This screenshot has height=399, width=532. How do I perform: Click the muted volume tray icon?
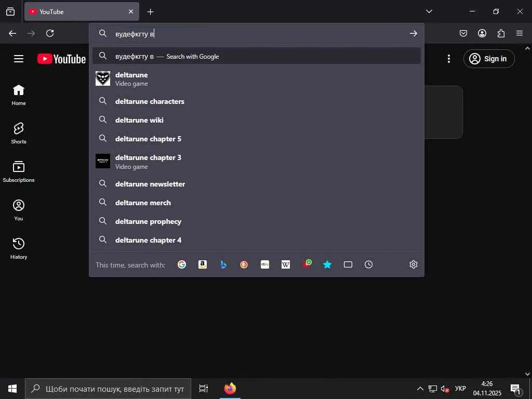point(445,389)
